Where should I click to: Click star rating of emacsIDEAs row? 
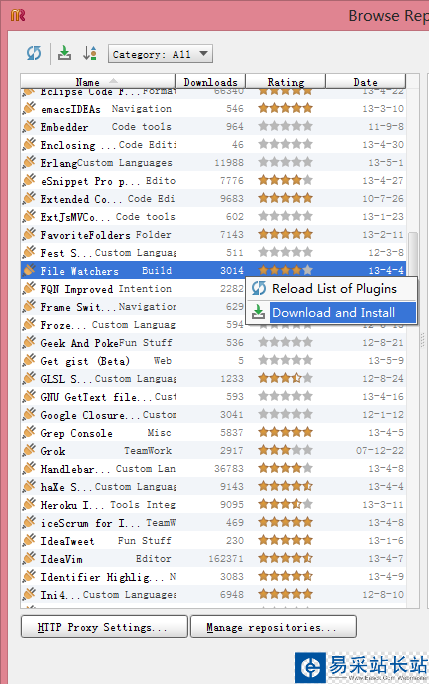(285, 108)
